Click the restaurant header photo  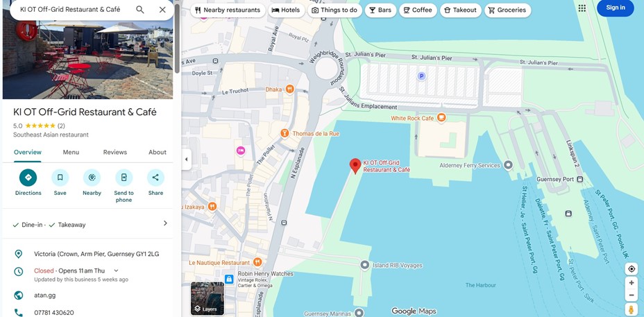87,60
